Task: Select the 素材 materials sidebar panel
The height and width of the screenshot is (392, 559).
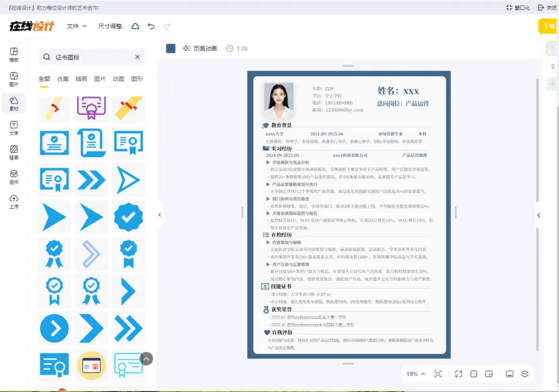Action: coord(14,104)
